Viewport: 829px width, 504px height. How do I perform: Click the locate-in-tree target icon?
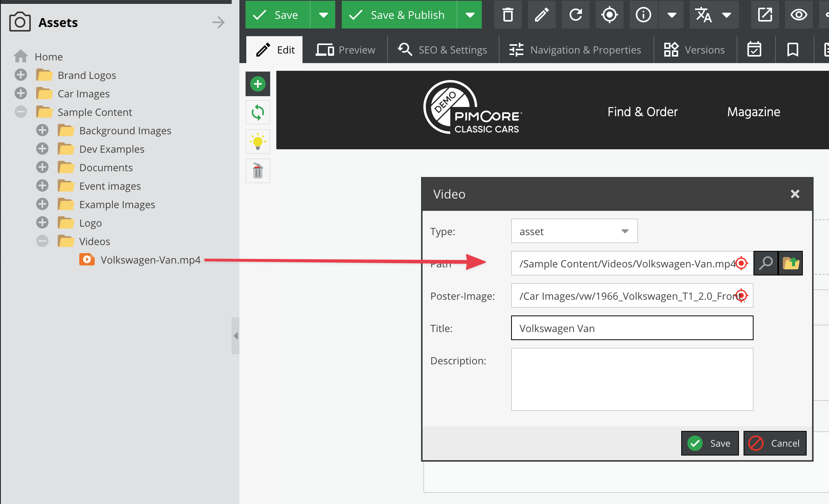coord(609,15)
